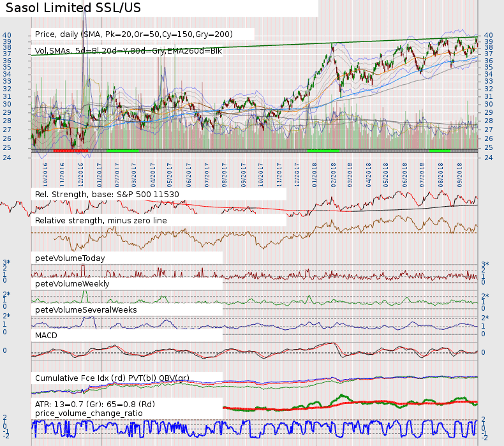Click the green signal bar near 01/2018

(x=323, y=151)
